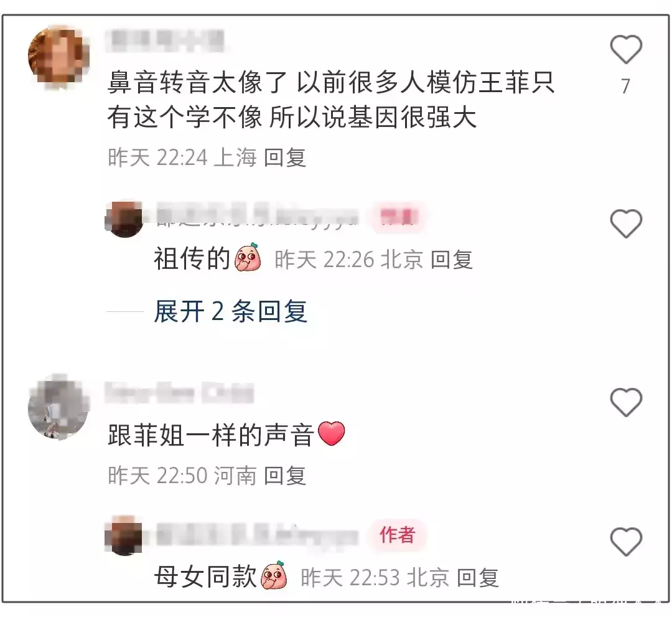Like the comment about 鼻音转音太像了

click(626, 50)
